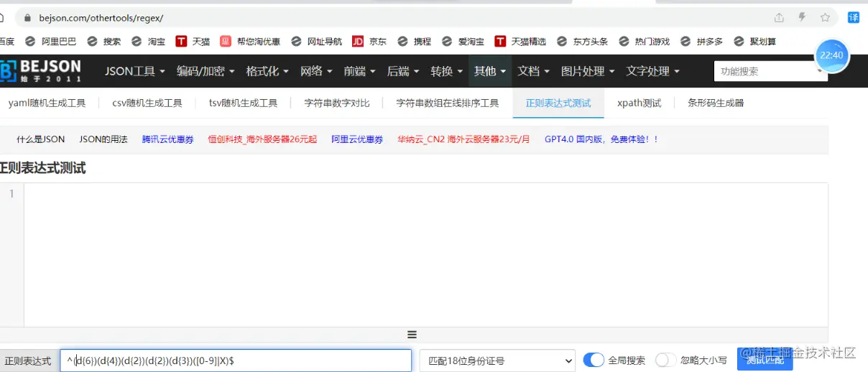Toggle the 全局搜索 switch off

point(594,360)
